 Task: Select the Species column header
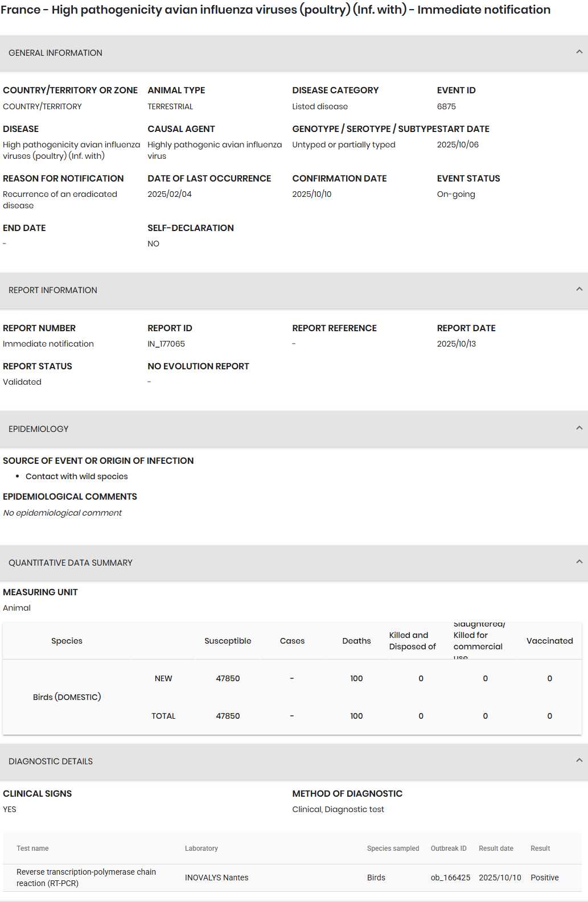[x=67, y=641]
